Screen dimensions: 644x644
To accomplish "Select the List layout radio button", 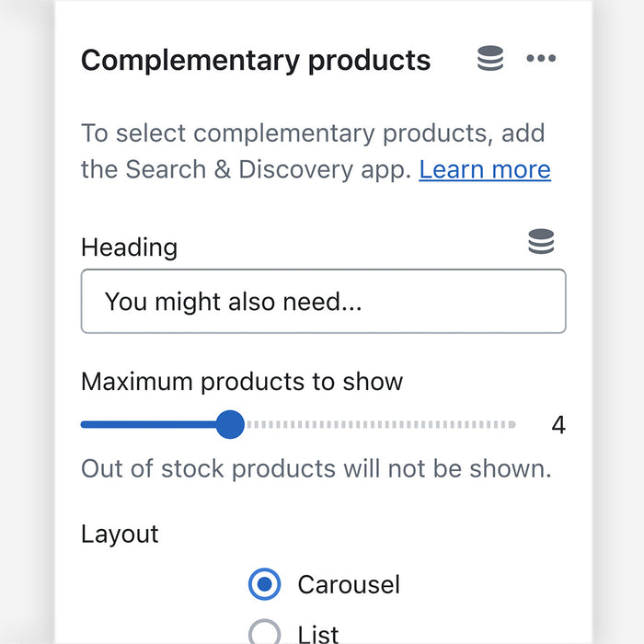I will pos(265,633).
